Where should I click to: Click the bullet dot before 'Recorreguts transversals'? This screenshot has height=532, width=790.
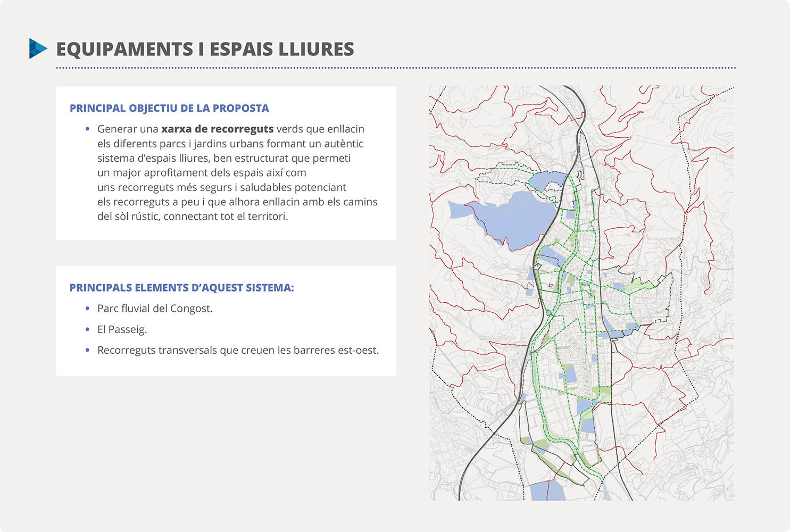[x=87, y=350]
